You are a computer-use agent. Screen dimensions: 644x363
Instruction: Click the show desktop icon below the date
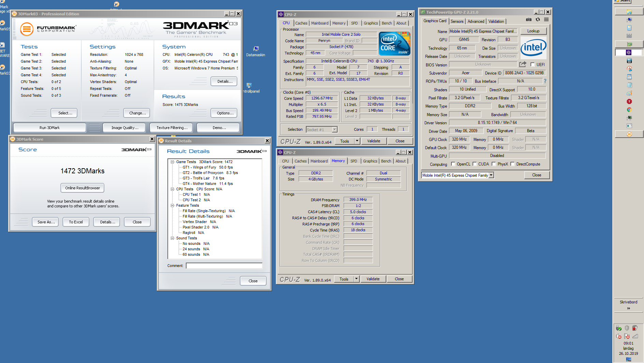coord(629,359)
